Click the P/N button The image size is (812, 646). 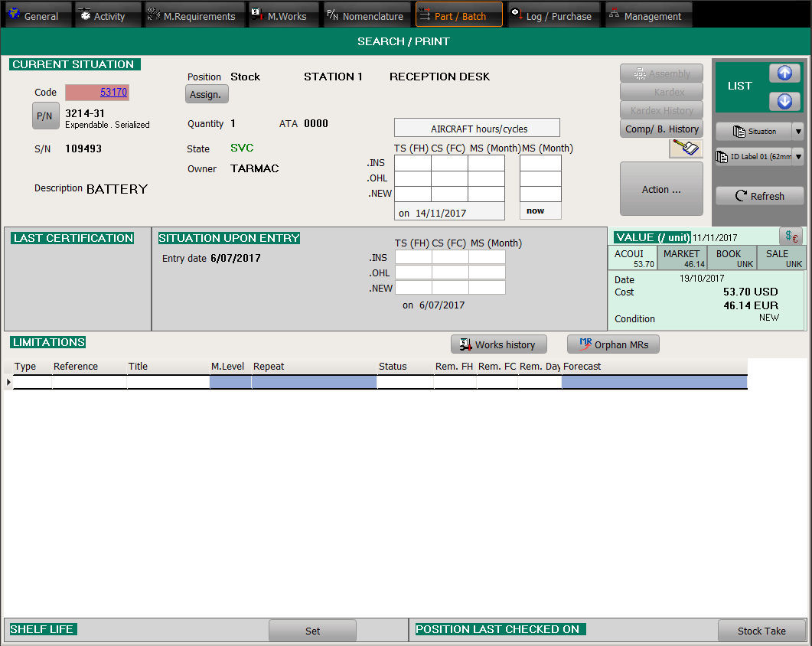[46, 116]
